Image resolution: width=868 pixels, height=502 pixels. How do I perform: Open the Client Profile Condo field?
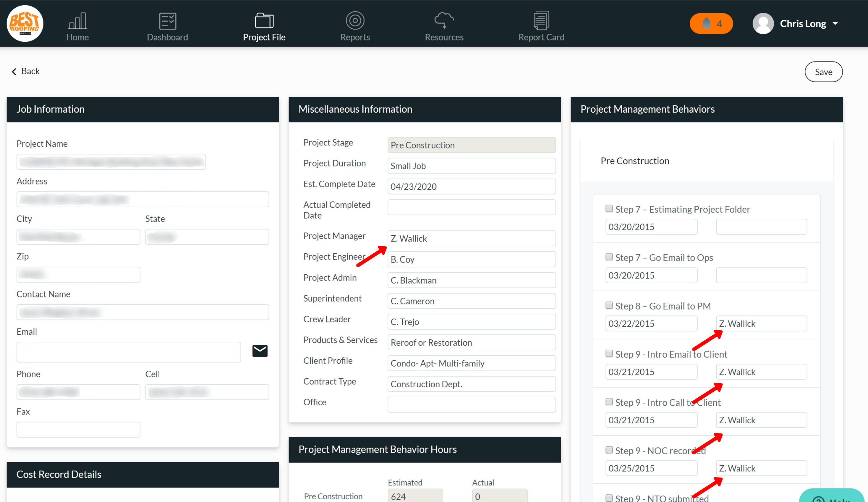point(472,363)
